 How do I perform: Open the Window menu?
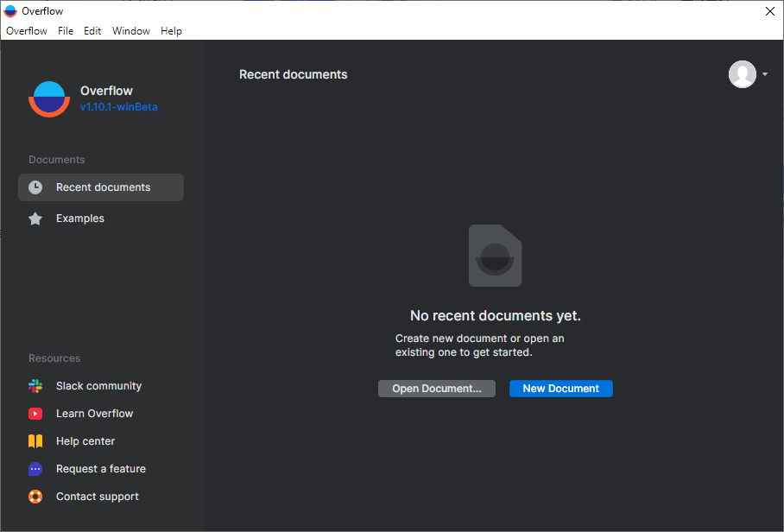(x=131, y=31)
